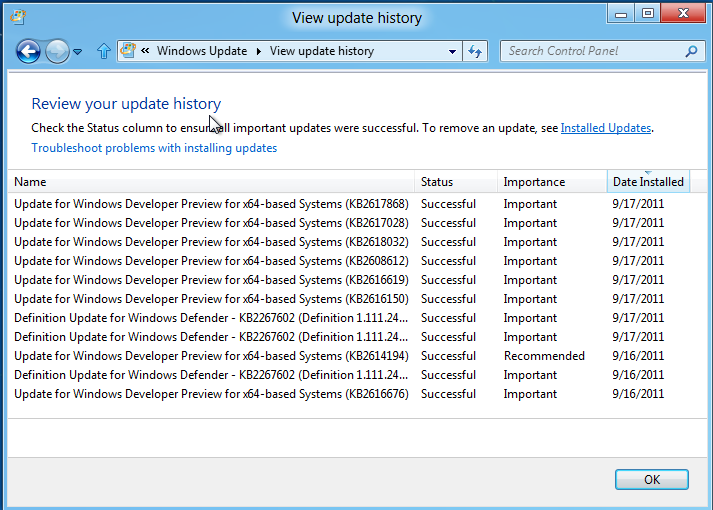
Task: Type in the Search Control Panel field
Action: click(x=590, y=51)
